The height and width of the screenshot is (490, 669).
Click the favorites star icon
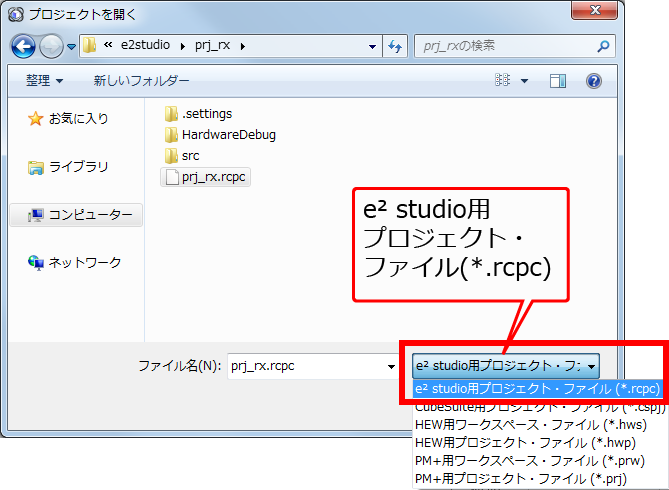point(35,119)
